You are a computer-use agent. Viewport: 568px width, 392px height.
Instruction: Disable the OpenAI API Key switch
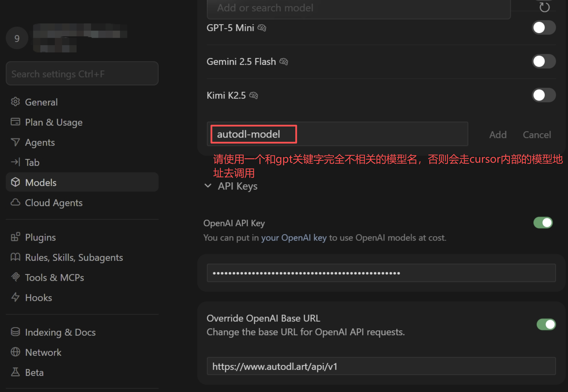click(543, 223)
